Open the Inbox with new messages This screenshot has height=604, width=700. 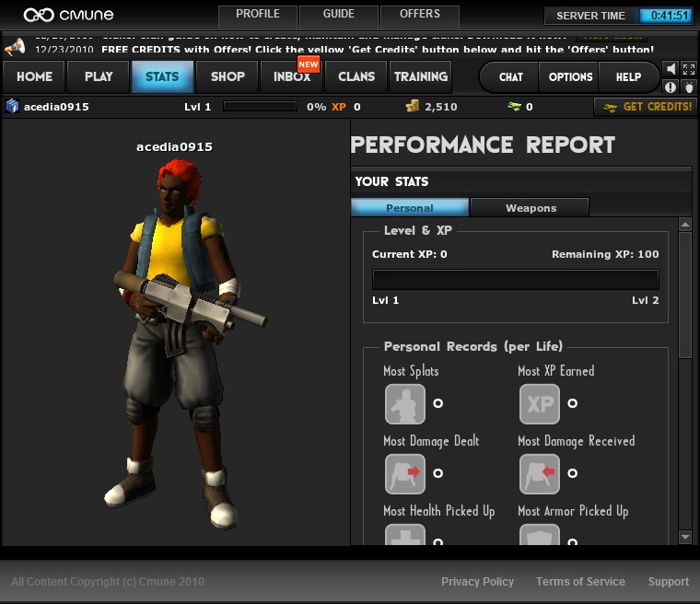pyautogui.click(x=291, y=76)
